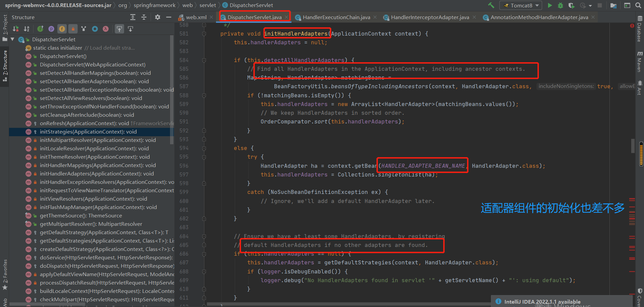644x307 pixels.
Task: Open the Maven tool window
Action: click(640, 62)
